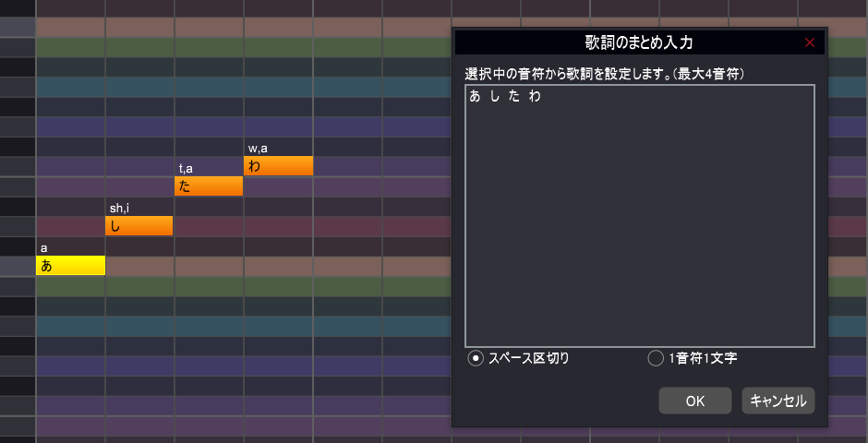The image size is (868, 443).
Task: Select the orange た note
Action: coord(209,186)
